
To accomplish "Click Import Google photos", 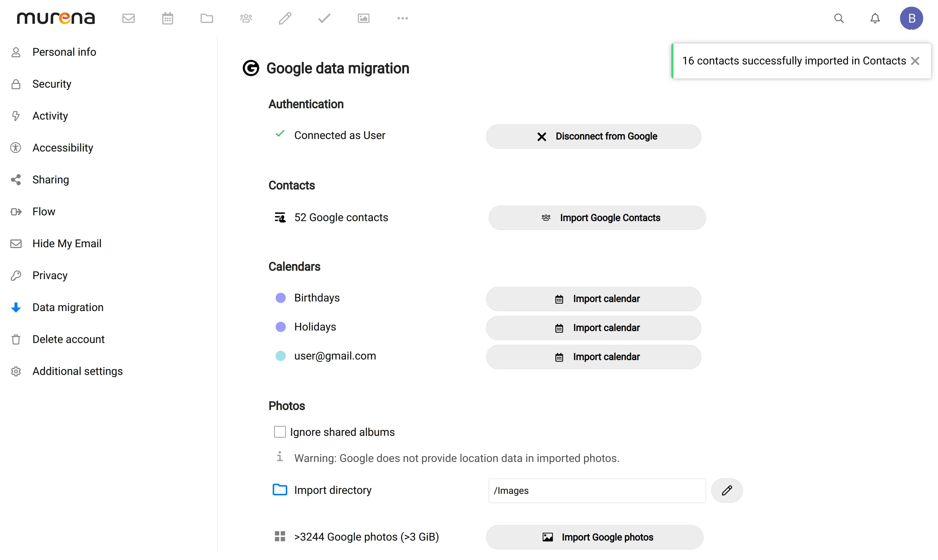I will click(x=594, y=537).
